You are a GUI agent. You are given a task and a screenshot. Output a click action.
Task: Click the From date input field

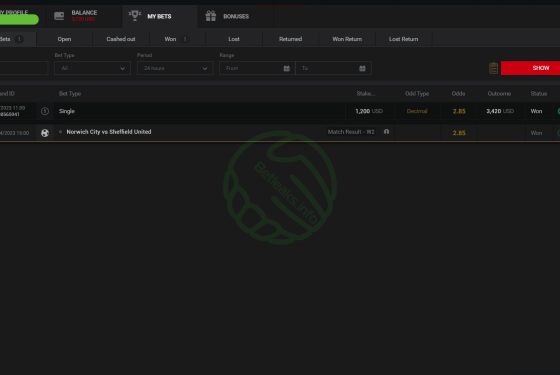(x=257, y=68)
